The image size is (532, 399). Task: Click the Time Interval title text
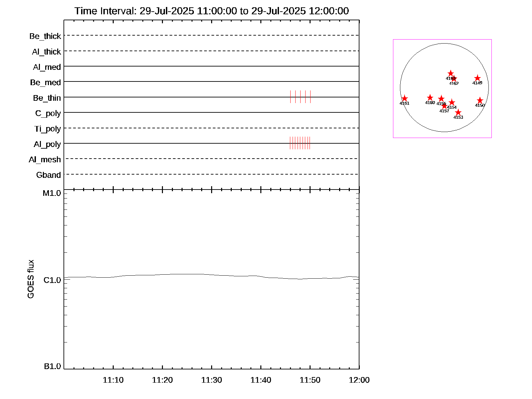pos(211,11)
